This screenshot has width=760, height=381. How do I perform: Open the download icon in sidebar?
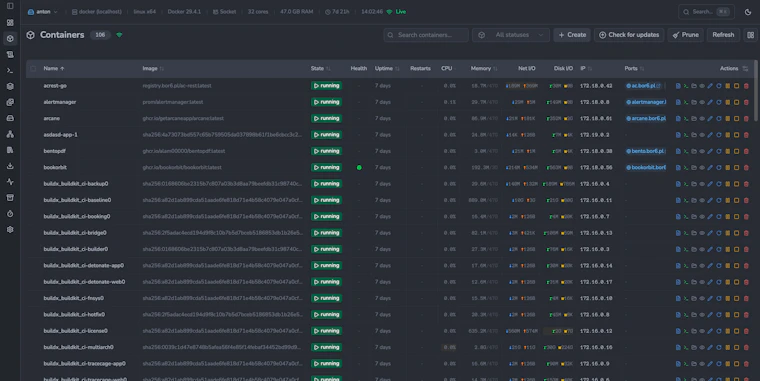pyautogui.click(x=10, y=166)
